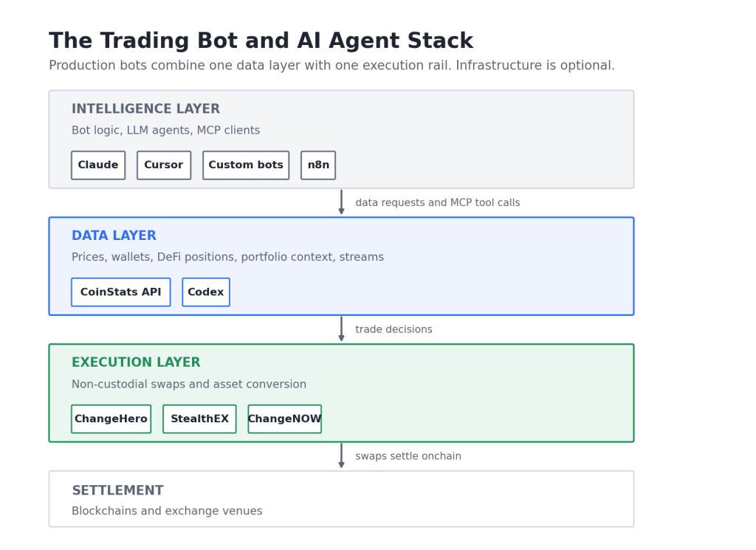Click 'Prices, wallets, DeFi positions' description

227,258
